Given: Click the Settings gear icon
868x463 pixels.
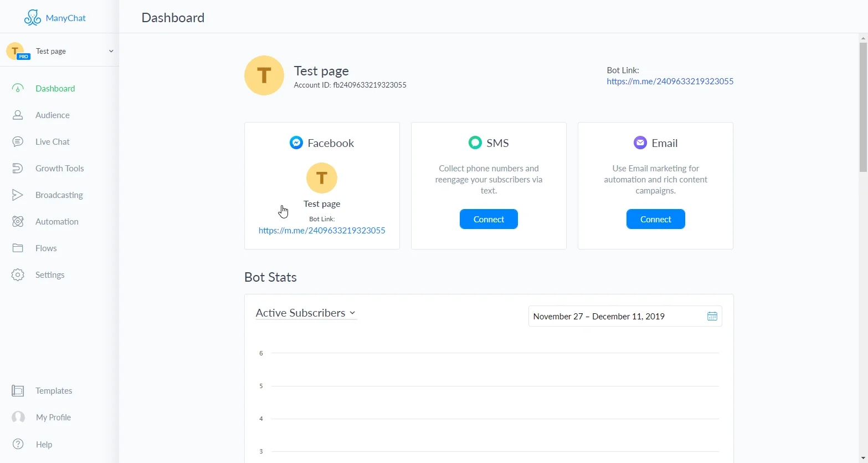Looking at the screenshot, I should [x=18, y=274].
